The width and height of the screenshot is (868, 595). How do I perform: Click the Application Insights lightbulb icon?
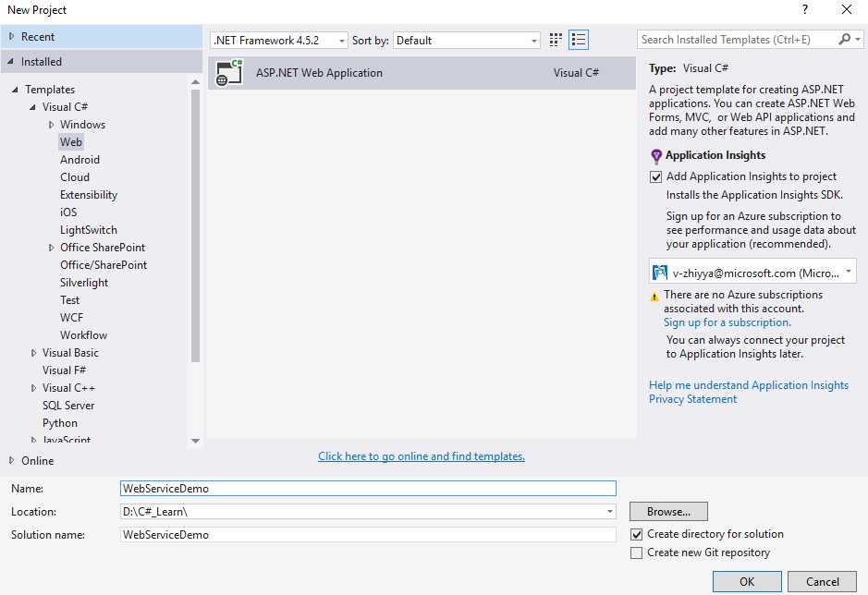pyautogui.click(x=656, y=156)
